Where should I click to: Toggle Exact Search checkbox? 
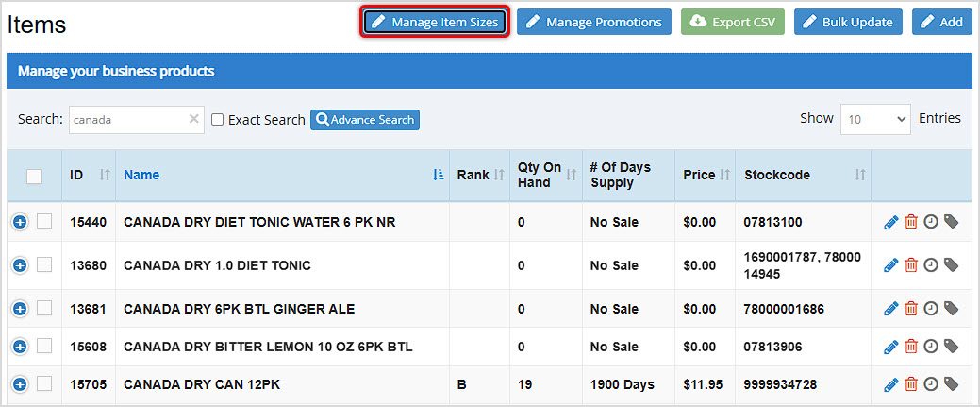(218, 120)
